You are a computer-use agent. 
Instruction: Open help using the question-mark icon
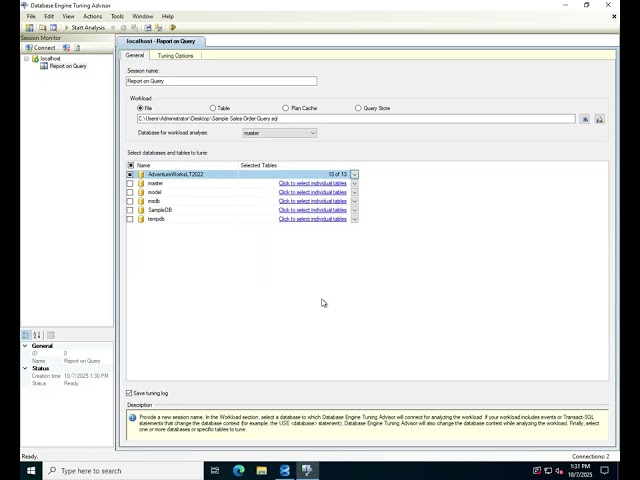[x=172, y=28]
